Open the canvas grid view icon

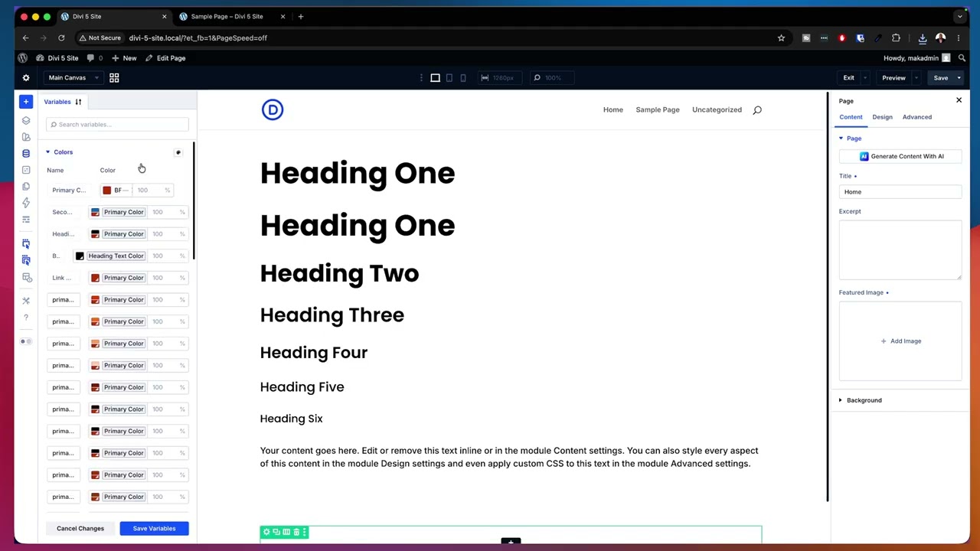(x=114, y=77)
